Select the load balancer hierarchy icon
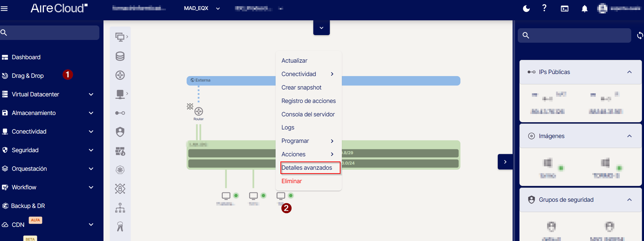Image resolution: width=644 pixels, height=241 pixels. coord(120,208)
